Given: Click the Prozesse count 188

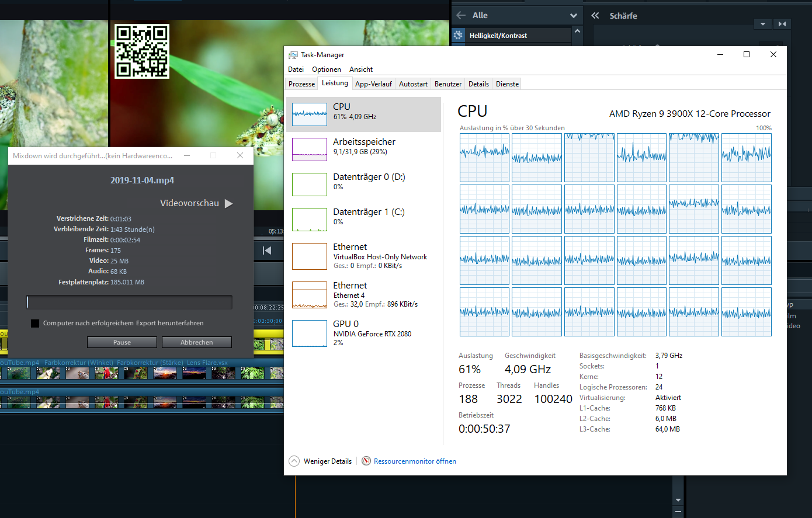Looking at the screenshot, I should (469, 399).
